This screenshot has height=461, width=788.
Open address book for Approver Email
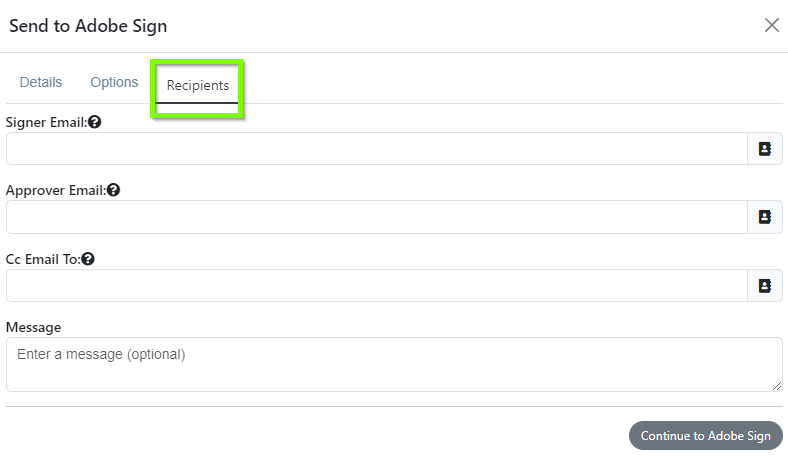coord(765,217)
